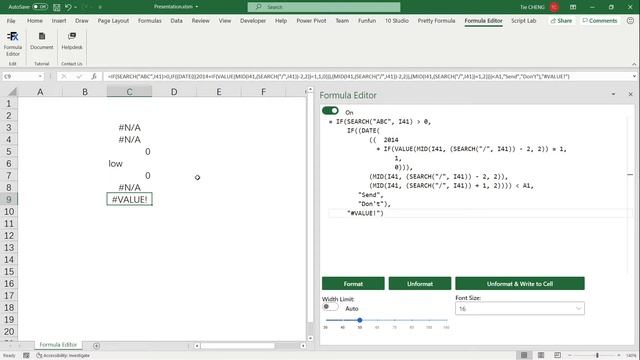This screenshot has height=360, width=640.
Task: Open the Power Pivot tab
Action: [311, 20]
